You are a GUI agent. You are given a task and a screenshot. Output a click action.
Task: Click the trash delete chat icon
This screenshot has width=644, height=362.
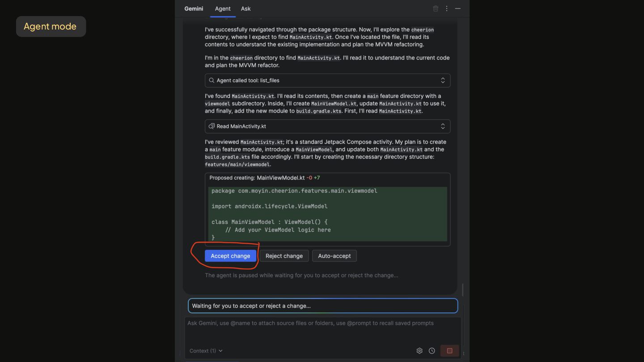436,8
